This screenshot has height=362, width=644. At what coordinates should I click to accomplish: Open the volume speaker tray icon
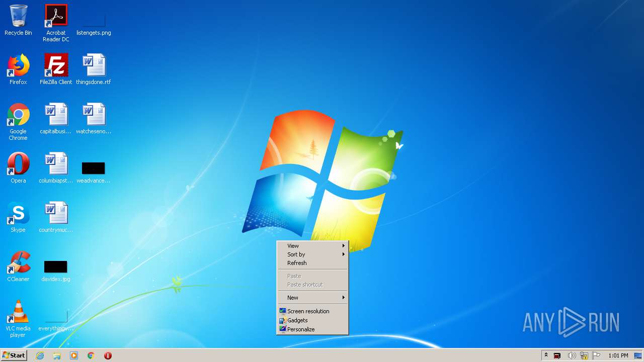[571, 355]
